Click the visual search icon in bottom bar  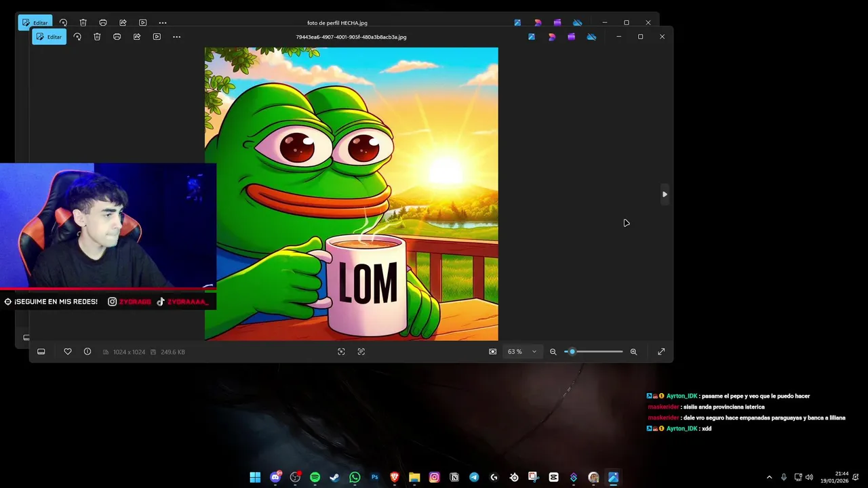341,352
